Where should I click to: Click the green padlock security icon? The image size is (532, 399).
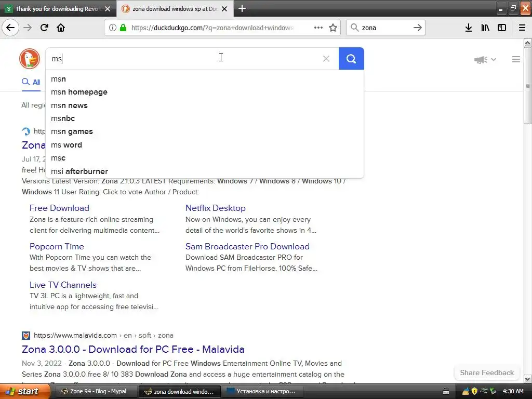tap(123, 28)
